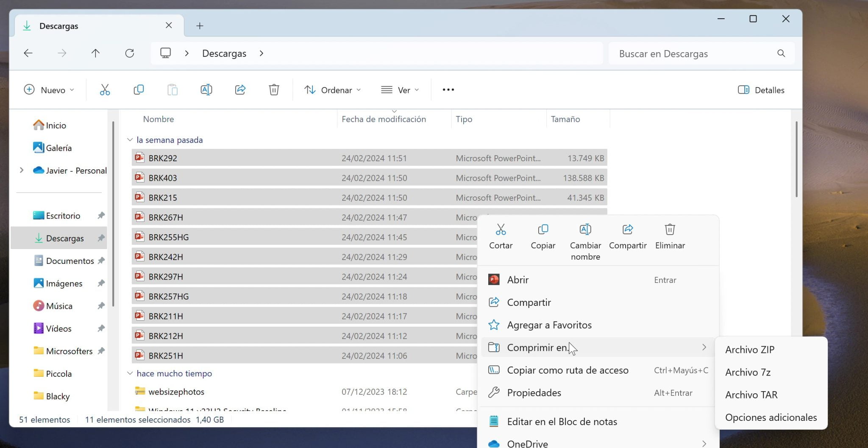This screenshot has width=868, height=448.
Task: Select Eliminar in the context menu
Action: (670, 237)
